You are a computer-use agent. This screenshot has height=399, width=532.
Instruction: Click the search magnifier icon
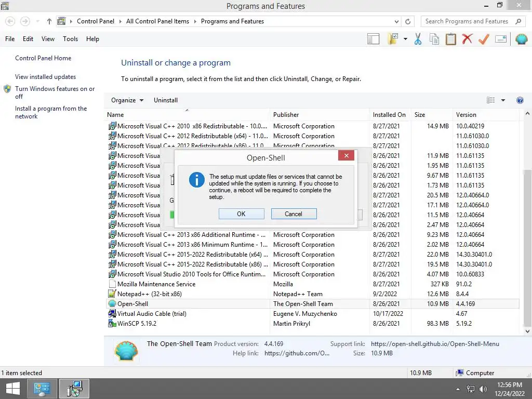pos(518,21)
